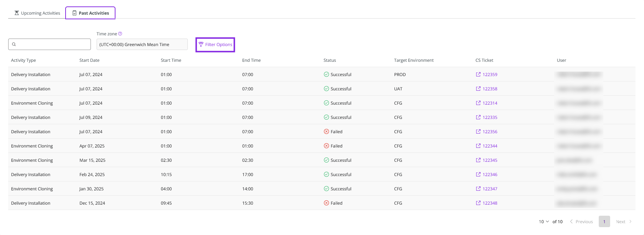The height and width of the screenshot is (235, 644).
Task: Open CS ticket 122348 link
Action: 490,203
